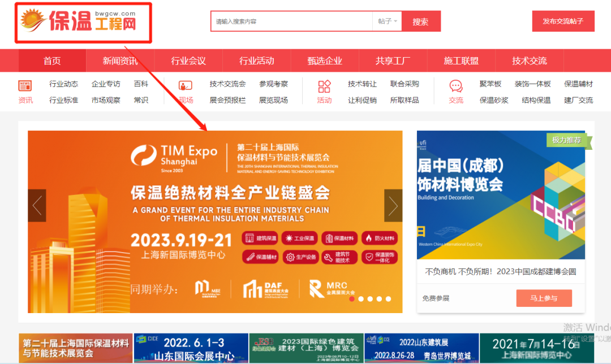Open the 2023国际绿色建筑建材博览会 banner

coord(306,348)
